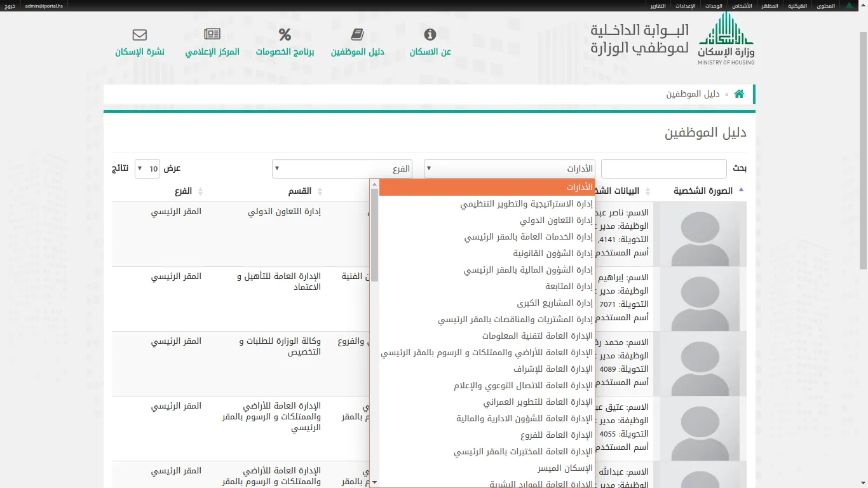The height and width of the screenshot is (488, 868).
Task: Click the green triangle icon in admin bar
Action: tap(850, 5)
